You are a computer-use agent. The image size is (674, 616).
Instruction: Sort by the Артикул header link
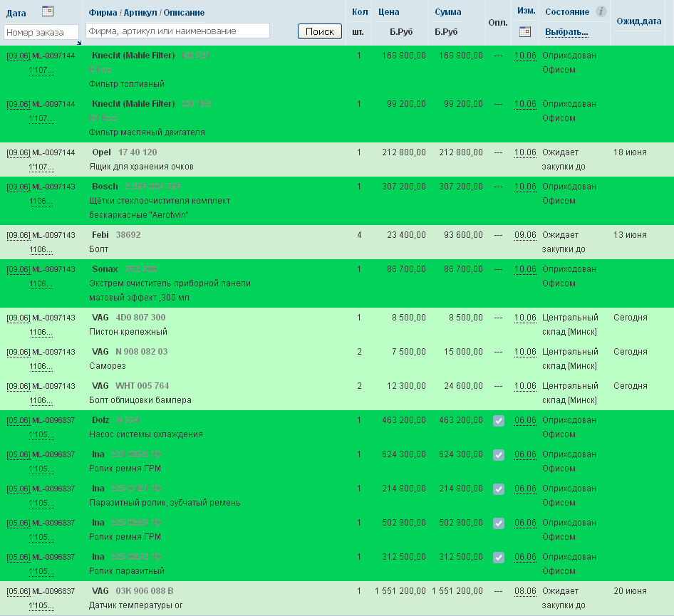[x=140, y=12]
